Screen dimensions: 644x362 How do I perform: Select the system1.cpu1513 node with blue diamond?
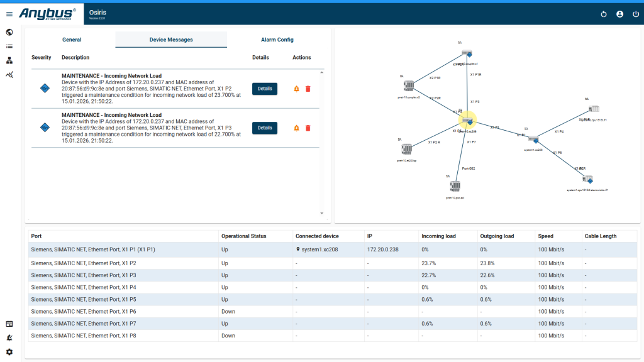pyautogui.click(x=588, y=179)
